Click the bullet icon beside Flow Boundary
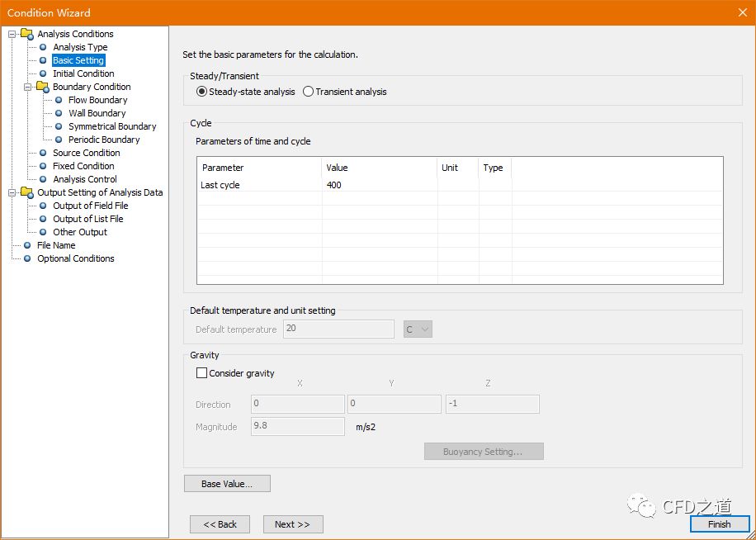 point(59,100)
